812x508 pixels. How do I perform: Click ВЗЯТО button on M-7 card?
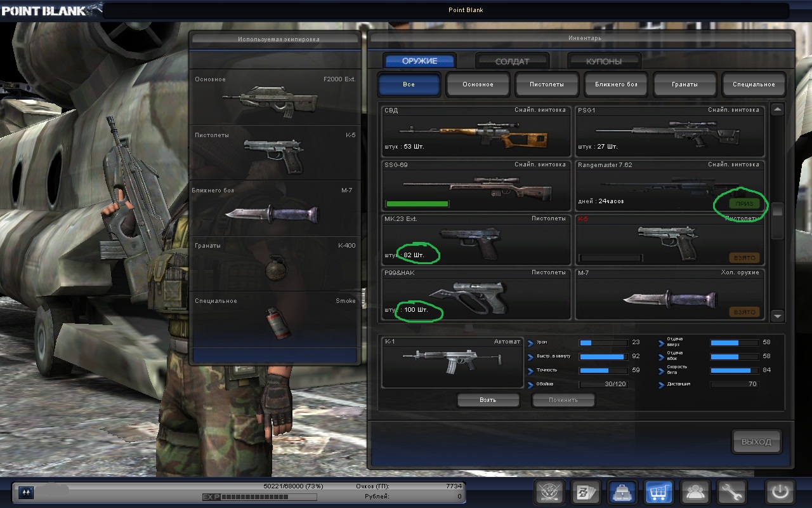point(744,312)
